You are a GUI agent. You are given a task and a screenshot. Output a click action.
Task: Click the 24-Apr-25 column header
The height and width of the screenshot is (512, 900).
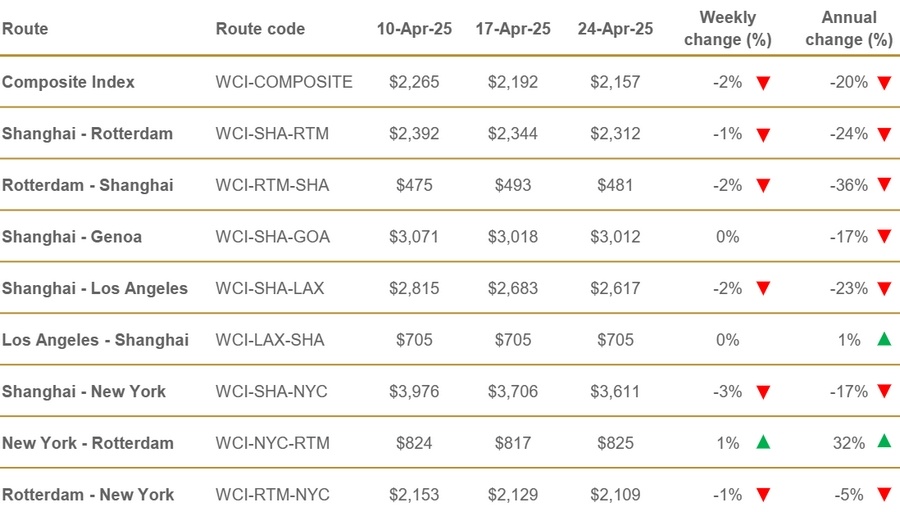point(615,29)
